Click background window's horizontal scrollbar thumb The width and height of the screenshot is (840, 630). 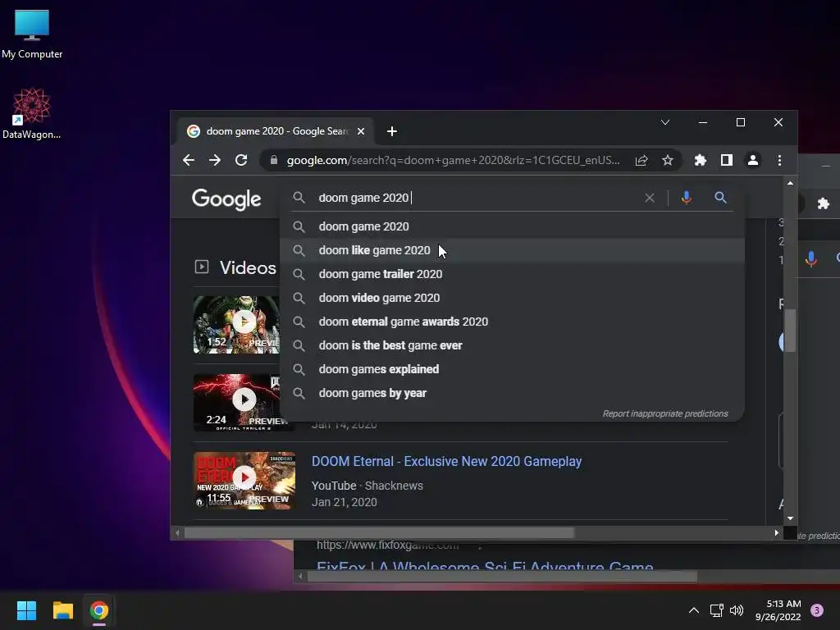(x=502, y=577)
